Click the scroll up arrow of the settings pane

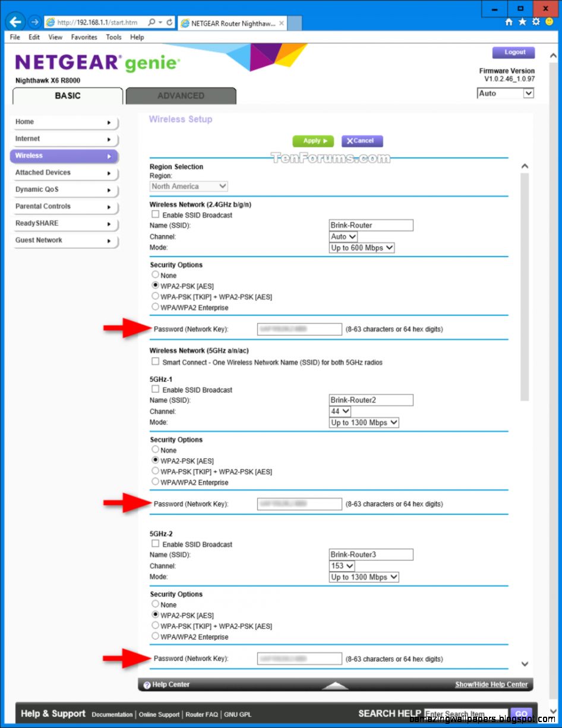click(524, 167)
